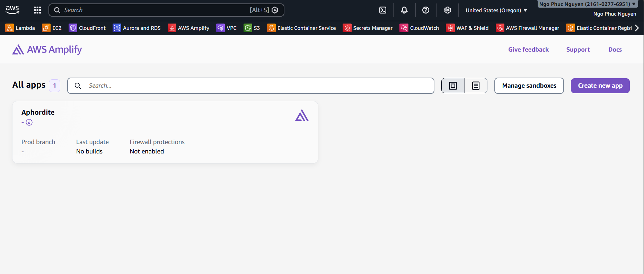Open the Docs link
This screenshot has width=644, height=274.
pos(615,50)
